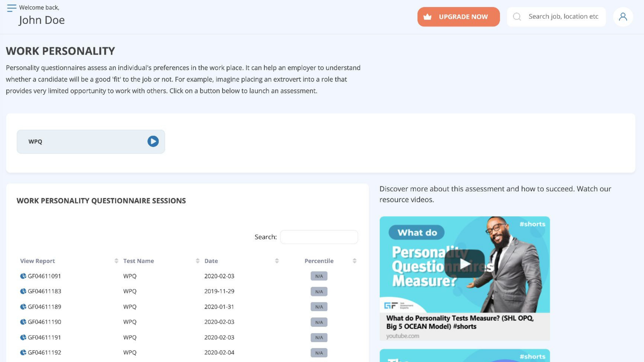This screenshot has width=644, height=362.
Task: Focus the job and location search field
Action: 556,17
